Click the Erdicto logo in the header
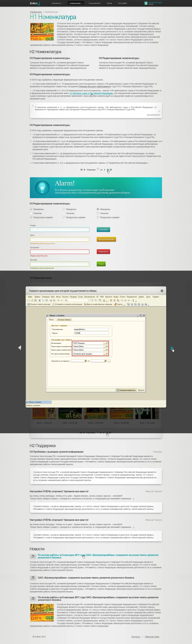192x644 pixels. (x=34, y=3)
